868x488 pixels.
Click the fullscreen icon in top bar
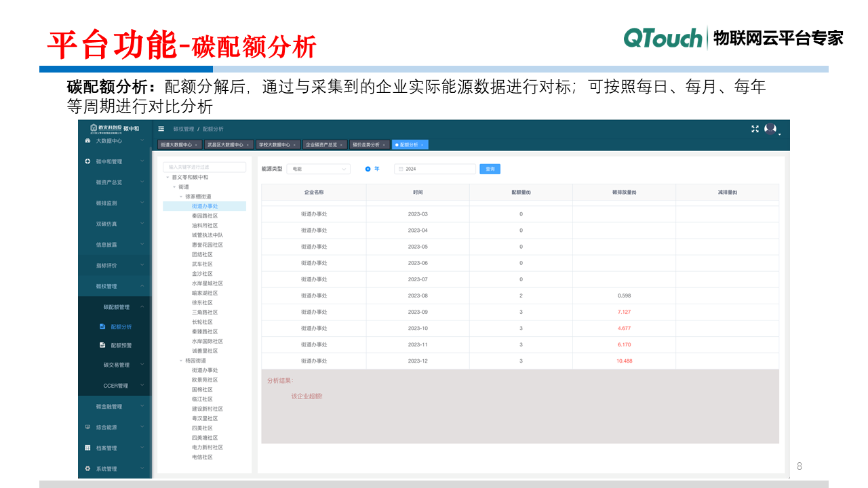point(755,128)
